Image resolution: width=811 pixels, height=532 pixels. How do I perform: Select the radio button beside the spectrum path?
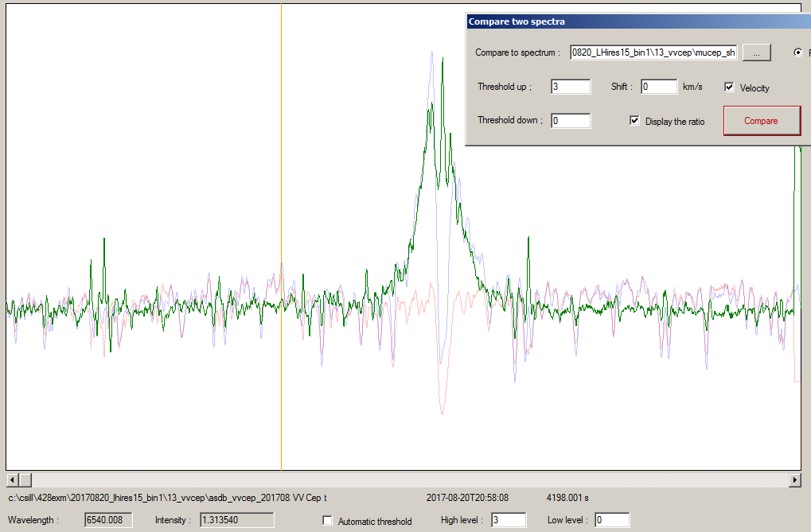point(797,52)
